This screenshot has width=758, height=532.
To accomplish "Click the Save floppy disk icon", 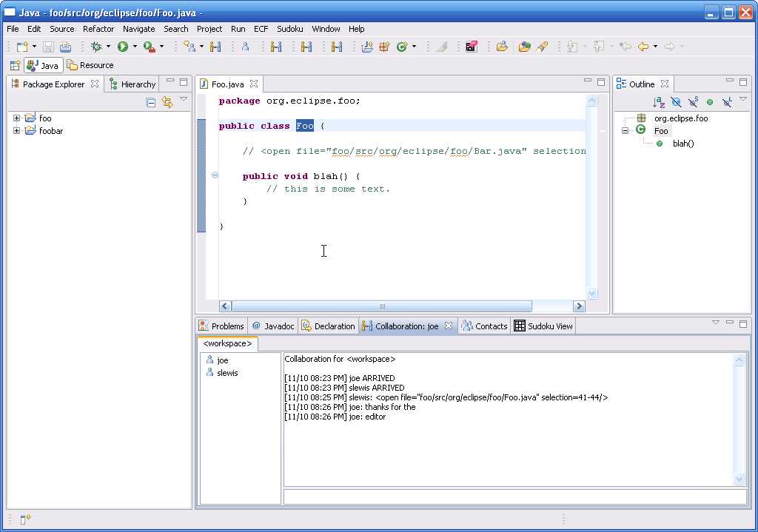I will point(48,47).
